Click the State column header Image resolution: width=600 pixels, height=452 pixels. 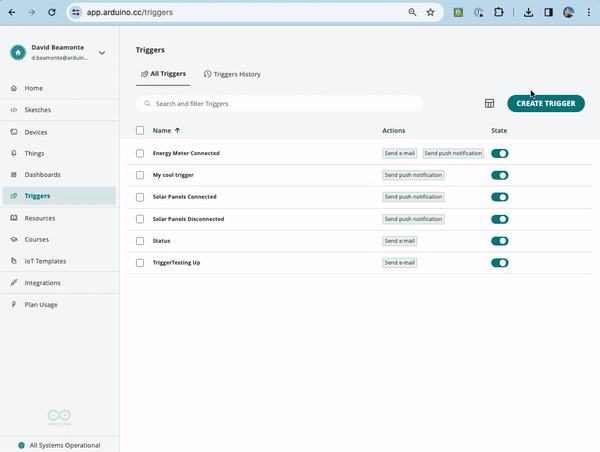click(499, 131)
